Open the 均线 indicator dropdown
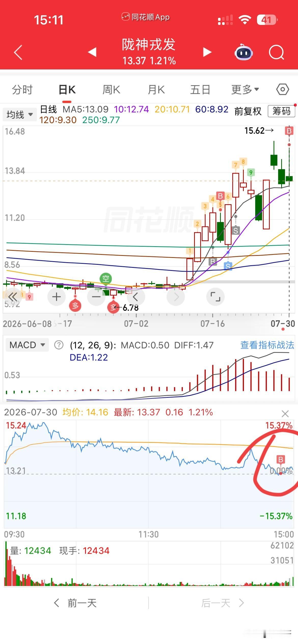Viewport: 298px width, 644px height. coord(19,114)
